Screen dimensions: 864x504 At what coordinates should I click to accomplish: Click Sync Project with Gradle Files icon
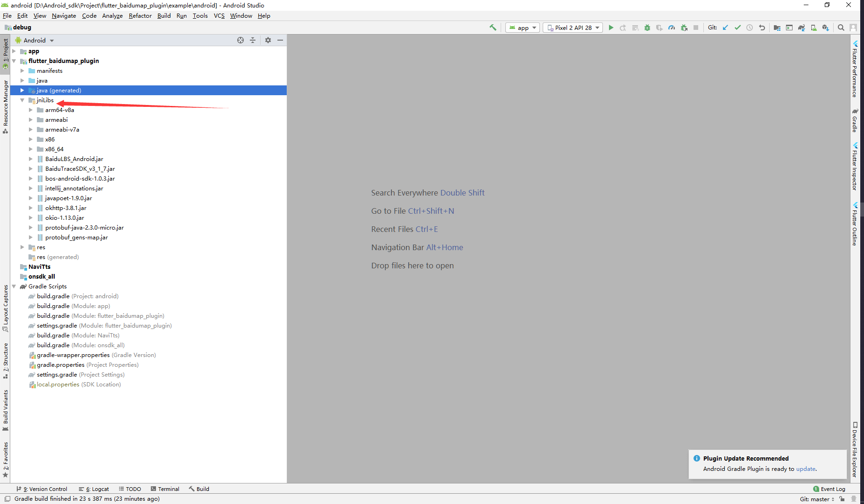tap(801, 28)
